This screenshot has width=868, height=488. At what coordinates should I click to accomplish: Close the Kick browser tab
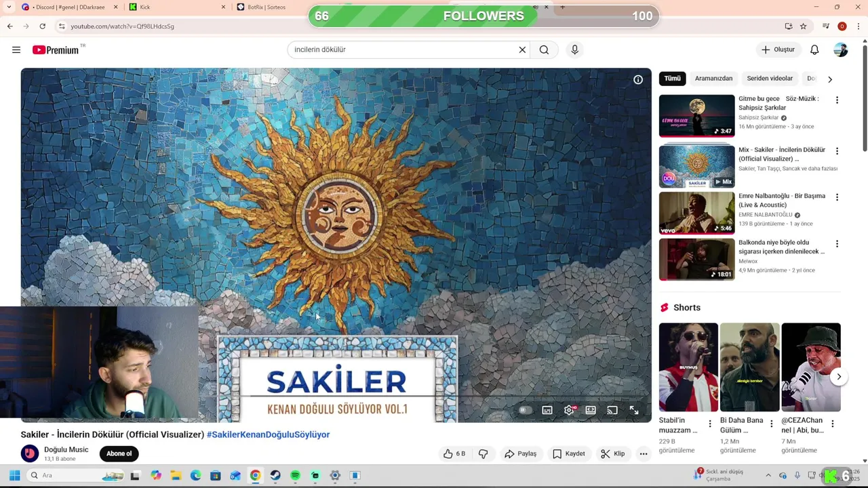[223, 7]
